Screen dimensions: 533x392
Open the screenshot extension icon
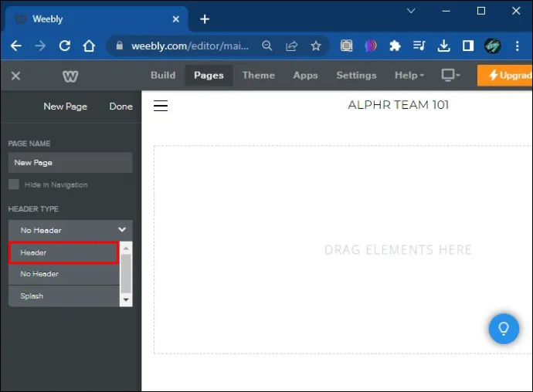[x=346, y=46]
